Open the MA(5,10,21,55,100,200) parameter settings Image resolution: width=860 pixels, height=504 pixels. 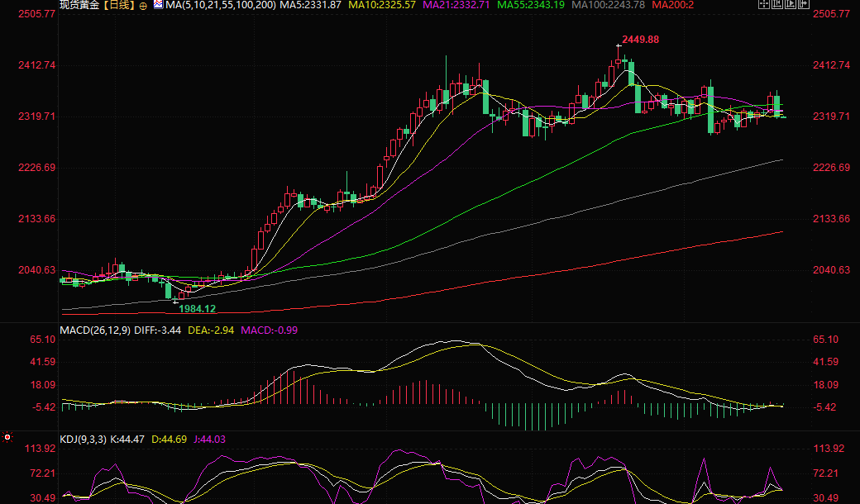click(x=220, y=6)
